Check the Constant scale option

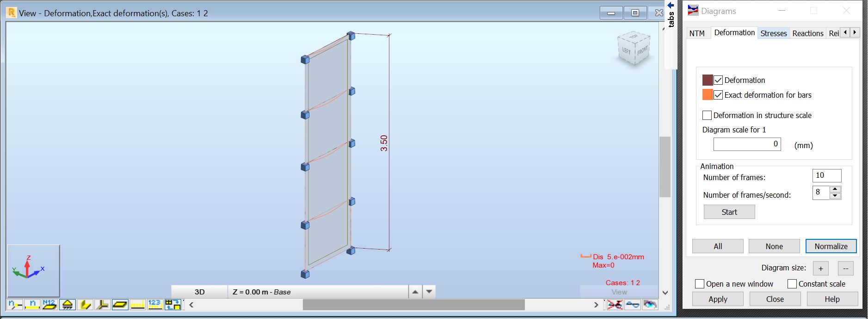[792, 284]
